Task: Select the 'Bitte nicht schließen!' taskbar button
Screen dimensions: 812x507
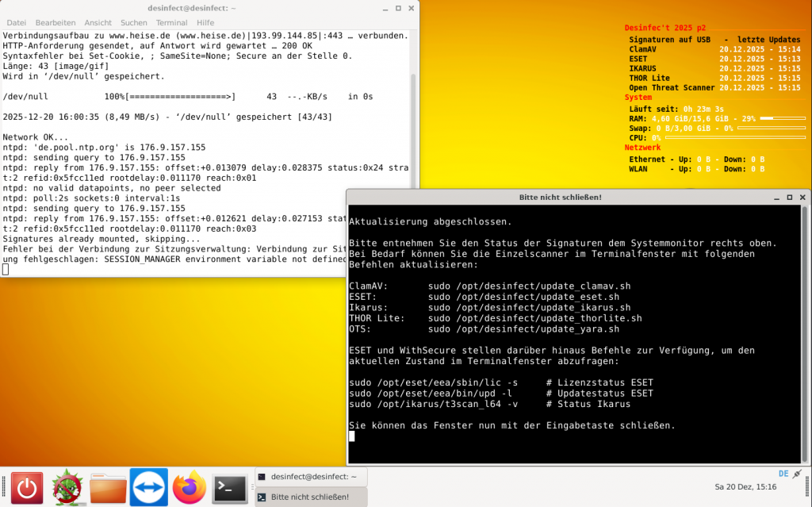Action: (x=311, y=497)
